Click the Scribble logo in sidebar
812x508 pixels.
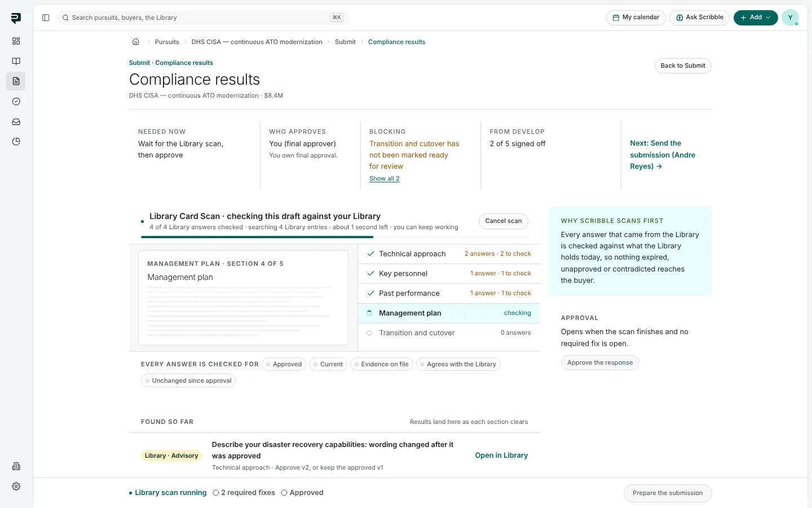pyautogui.click(x=16, y=18)
